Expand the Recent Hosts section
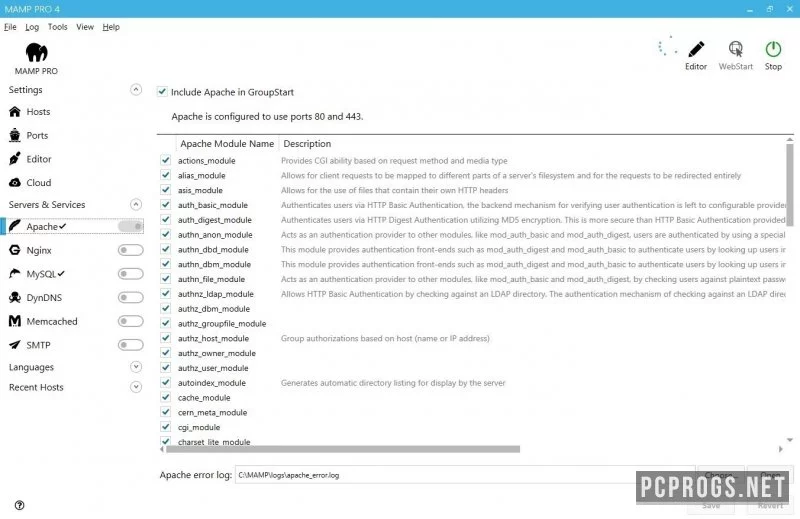Image resolution: width=800 pixels, height=519 pixels. click(136, 387)
